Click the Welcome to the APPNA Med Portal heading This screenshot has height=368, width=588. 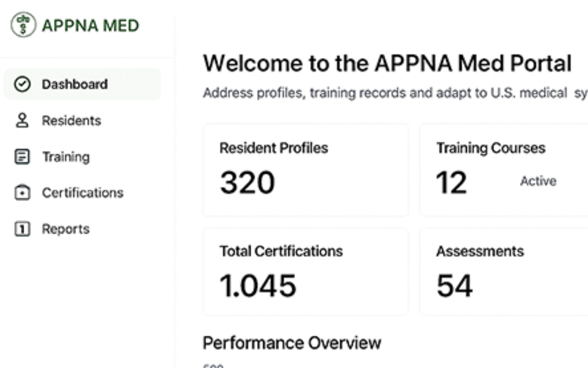(x=387, y=63)
